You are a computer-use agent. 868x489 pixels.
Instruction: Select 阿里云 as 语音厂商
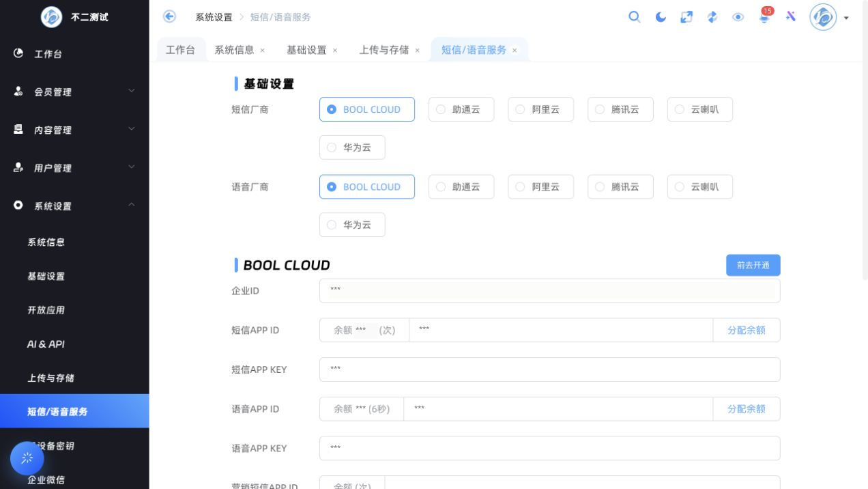point(540,187)
